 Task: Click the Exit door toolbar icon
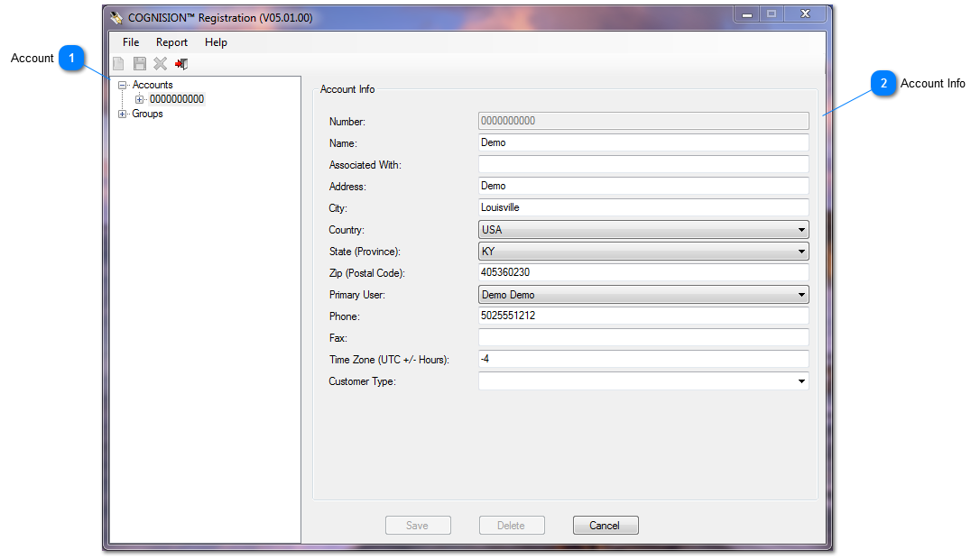181,64
